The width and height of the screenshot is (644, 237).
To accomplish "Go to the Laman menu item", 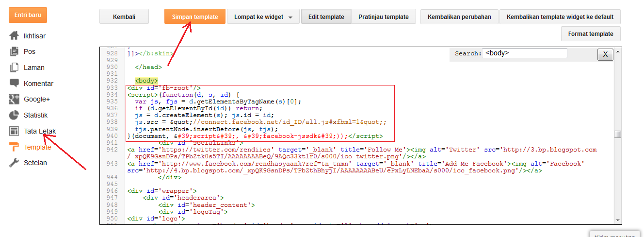I will coord(34,68).
